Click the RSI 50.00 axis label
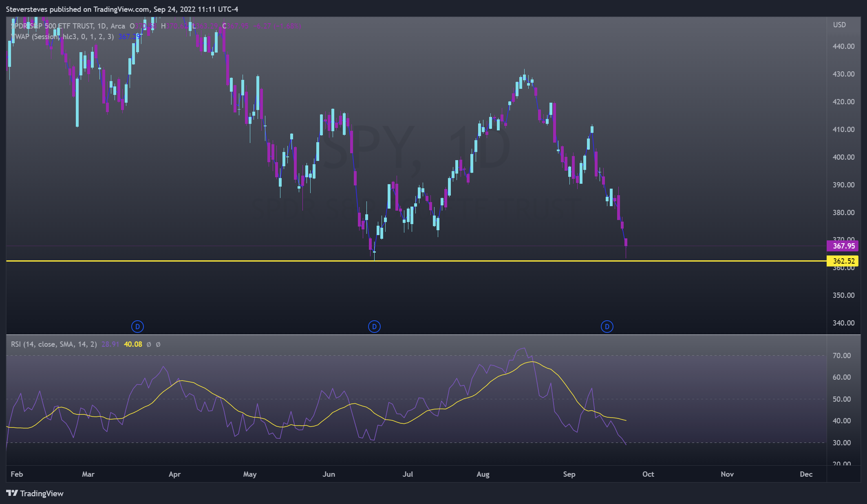The height and width of the screenshot is (504, 867). click(842, 399)
